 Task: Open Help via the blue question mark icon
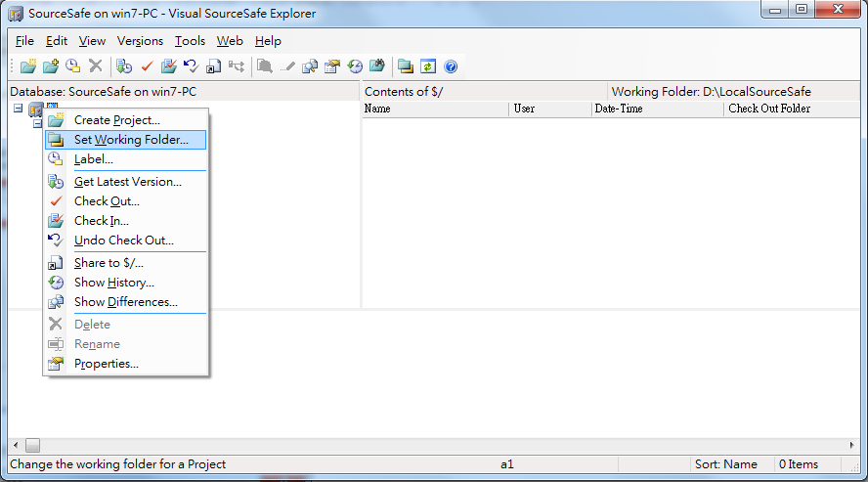tap(451, 66)
